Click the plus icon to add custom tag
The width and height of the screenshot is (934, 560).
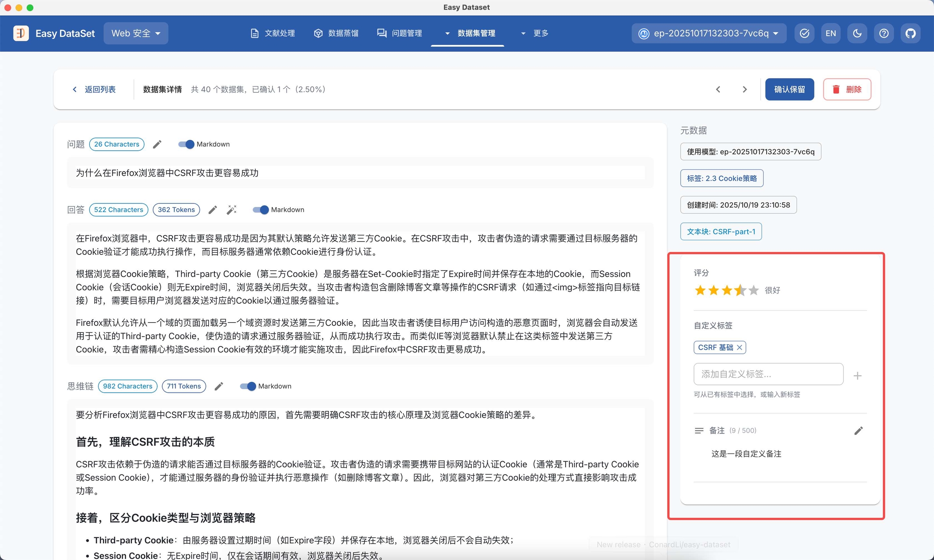(x=857, y=376)
